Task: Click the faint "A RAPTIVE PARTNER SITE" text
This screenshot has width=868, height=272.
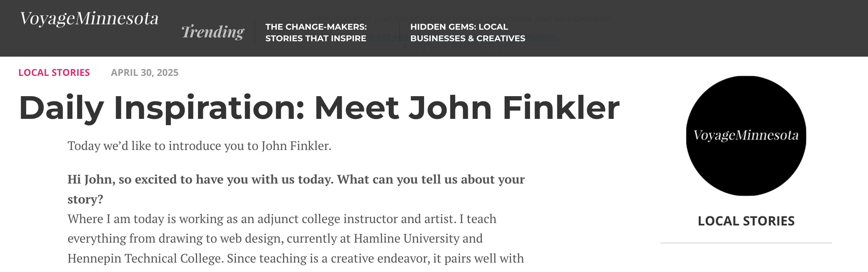Action: (459, 47)
